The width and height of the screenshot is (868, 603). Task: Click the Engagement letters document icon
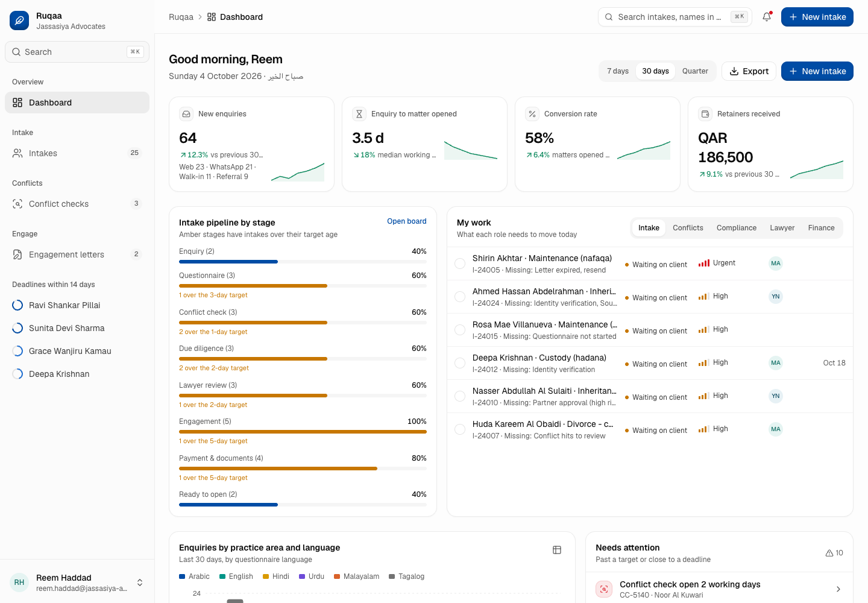17,254
